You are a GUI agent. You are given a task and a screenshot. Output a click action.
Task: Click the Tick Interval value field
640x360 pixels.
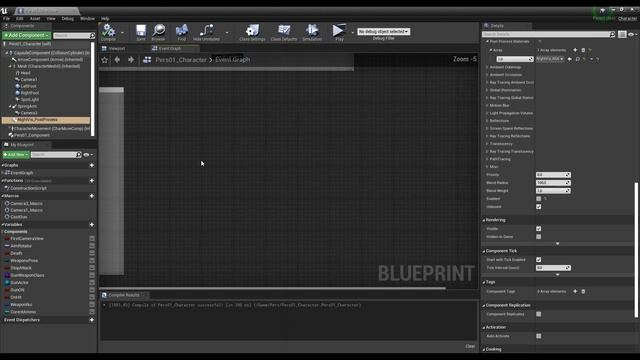click(553, 268)
